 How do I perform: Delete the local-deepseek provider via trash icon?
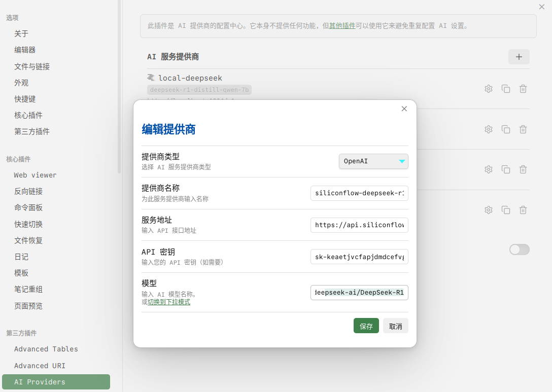pos(523,89)
